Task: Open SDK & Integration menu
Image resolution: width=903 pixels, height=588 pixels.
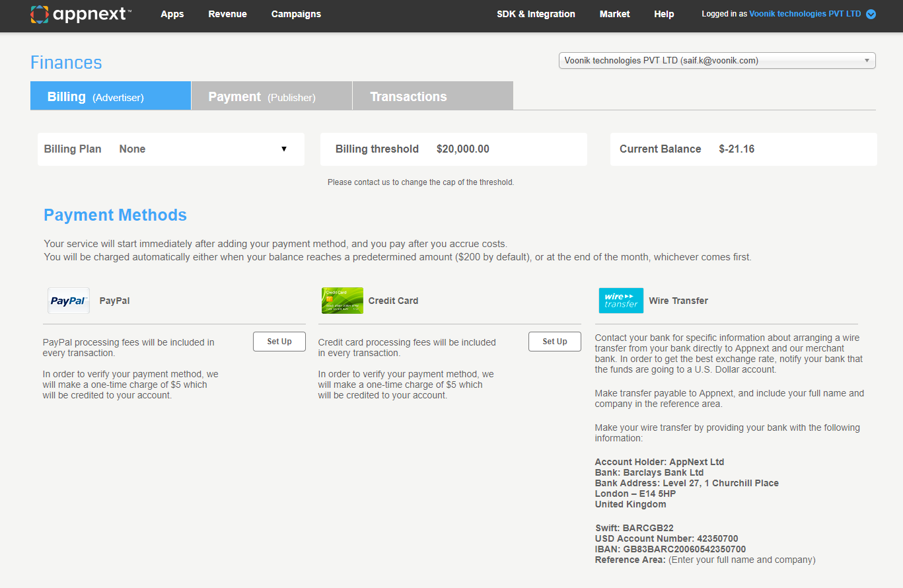Action: point(536,14)
